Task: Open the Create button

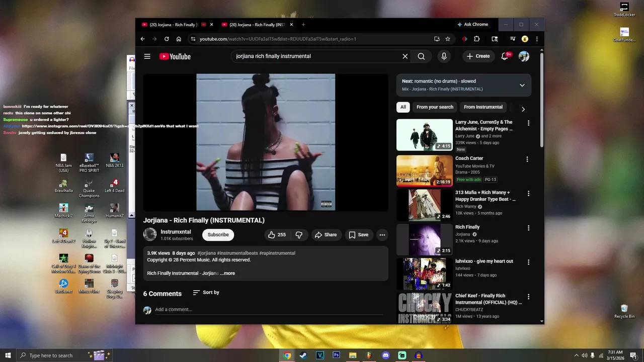Action: (x=478, y=56)
